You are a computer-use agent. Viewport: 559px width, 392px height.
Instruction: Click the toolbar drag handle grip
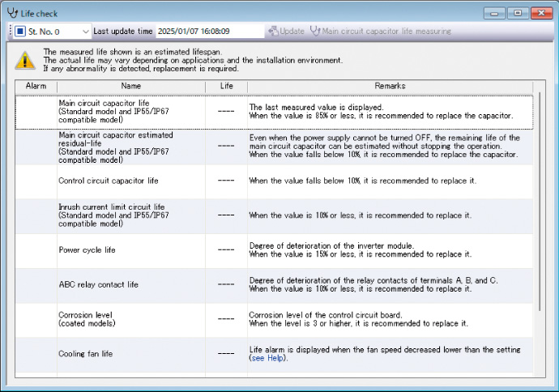click(11, 32)
